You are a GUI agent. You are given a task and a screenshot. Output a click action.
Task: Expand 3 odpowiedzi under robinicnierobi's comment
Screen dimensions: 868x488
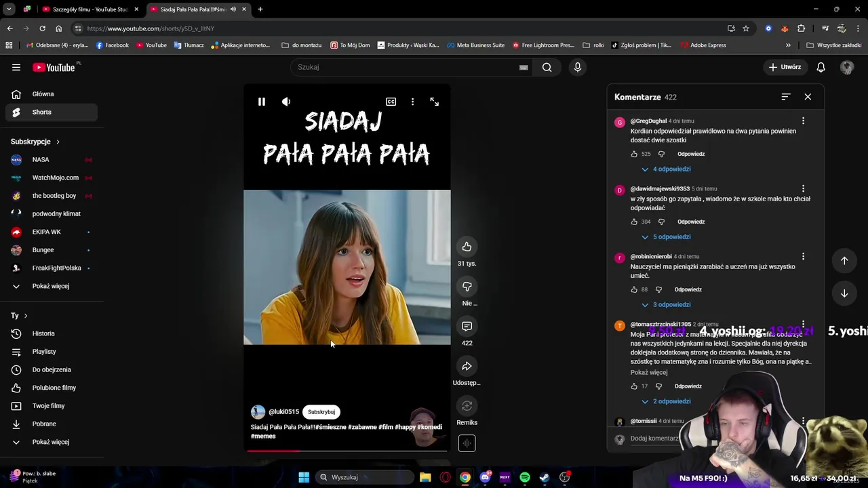tap(666, 304)
